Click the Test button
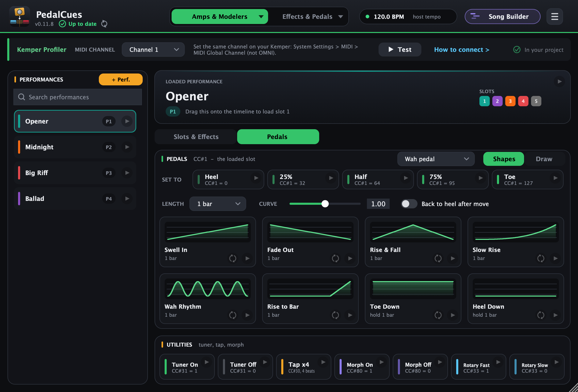 point(400,50)
